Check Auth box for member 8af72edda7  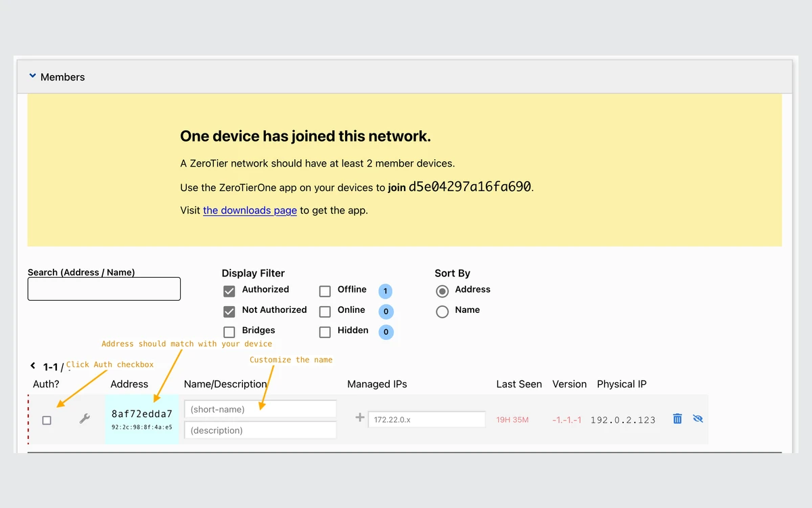47,420
